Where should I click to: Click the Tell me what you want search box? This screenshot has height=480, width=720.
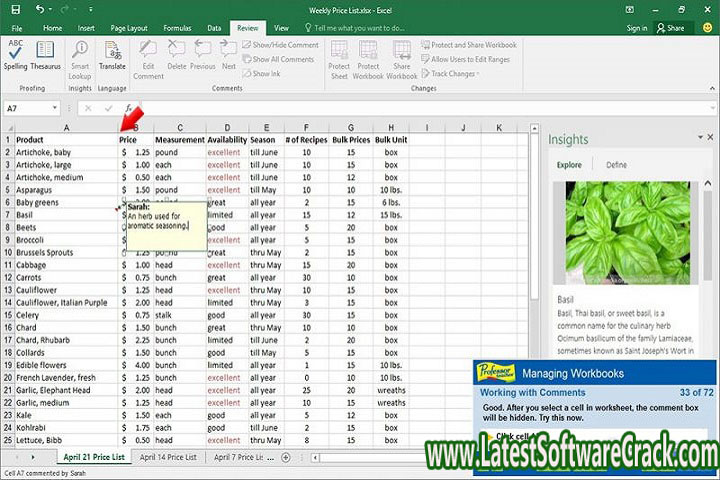[x=354, y=28]
